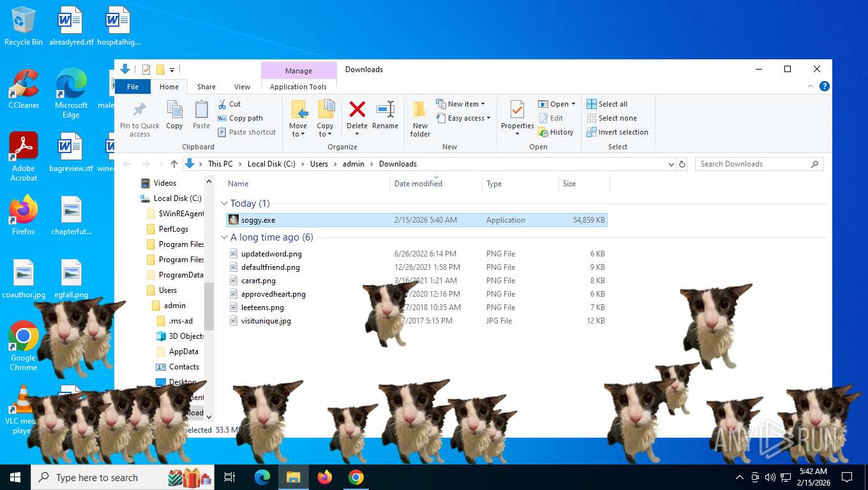The height and width of the screenshot is (490, 868).
Task: Collapse the ribbon chevron
Action: (x=811, y=86)
